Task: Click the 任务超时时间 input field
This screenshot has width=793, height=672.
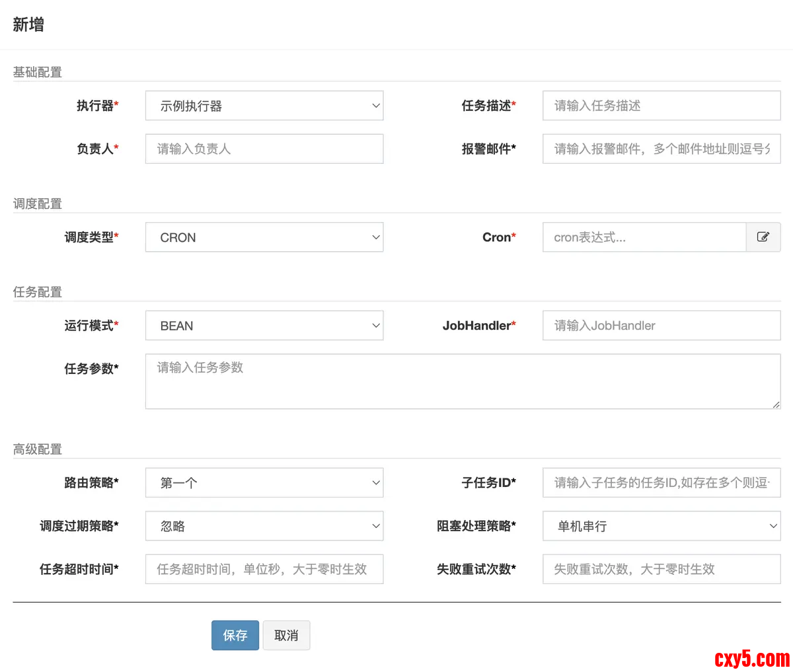Action: (264, 569)
